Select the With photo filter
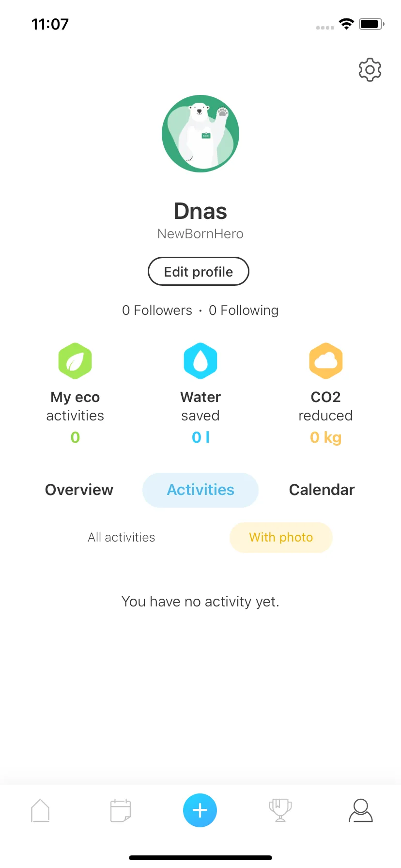Image resolution: width=401 pixels, height=868 pixels. point(281,537)
